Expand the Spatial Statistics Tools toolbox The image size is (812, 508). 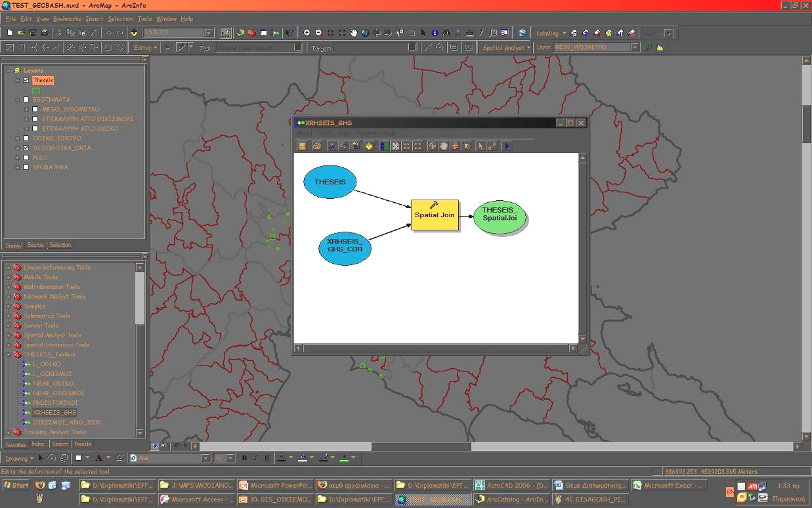pos(9,345)
